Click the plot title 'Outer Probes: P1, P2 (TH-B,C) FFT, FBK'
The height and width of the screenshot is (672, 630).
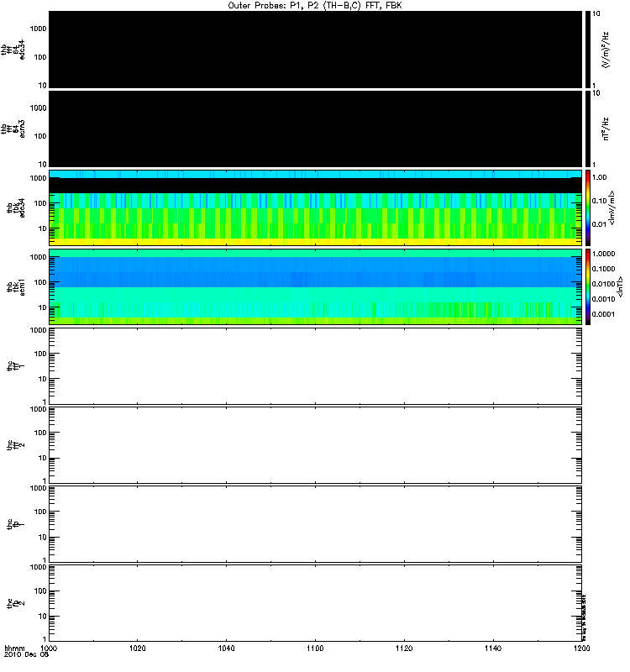pos(315,6)
